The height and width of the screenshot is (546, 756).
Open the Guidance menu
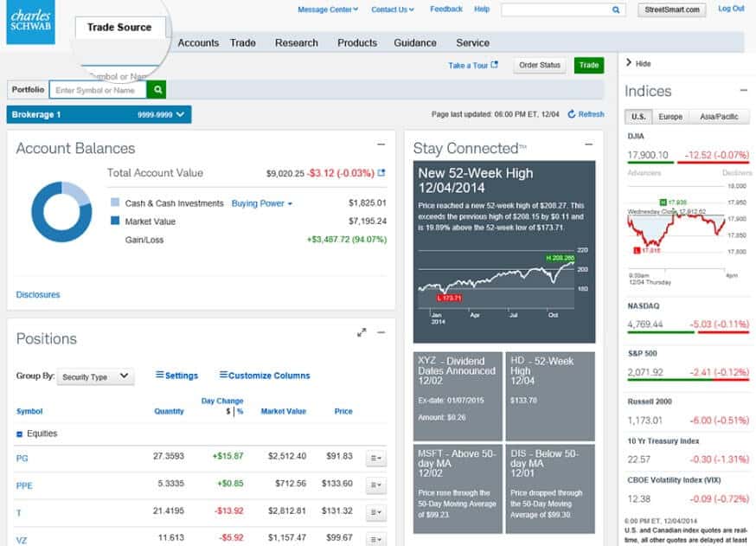pos(414,43)
